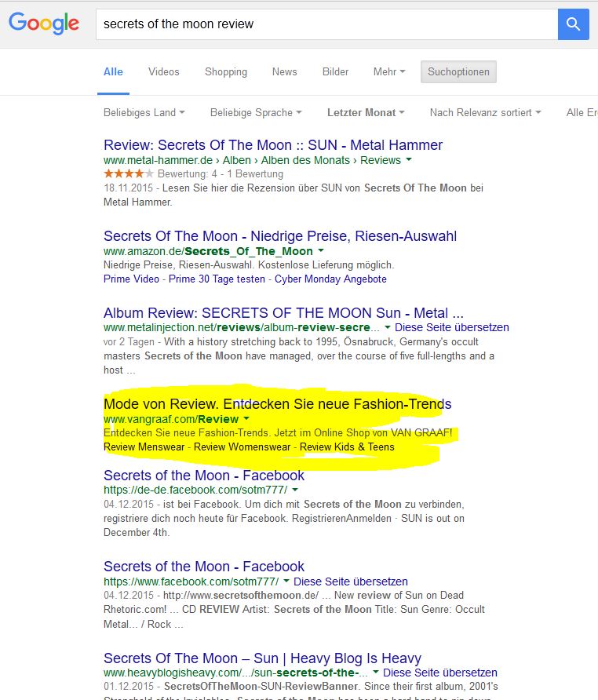
Task: Click the green www.vangraaf.com/Review URL
Action: [171, 419]
